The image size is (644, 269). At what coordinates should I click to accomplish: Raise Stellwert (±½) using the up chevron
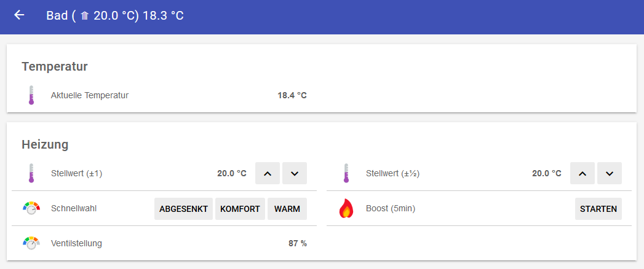[x=582, y=173]
